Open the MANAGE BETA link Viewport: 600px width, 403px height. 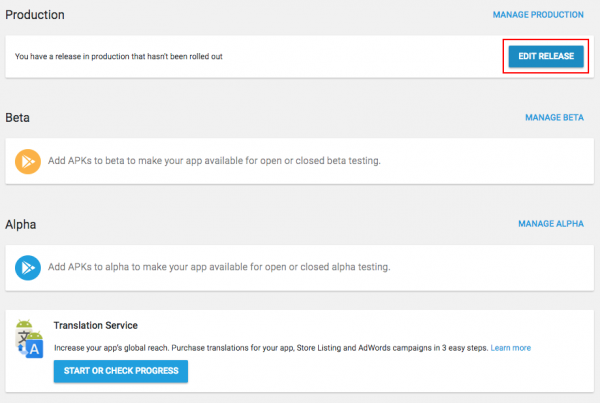[554, 117]
